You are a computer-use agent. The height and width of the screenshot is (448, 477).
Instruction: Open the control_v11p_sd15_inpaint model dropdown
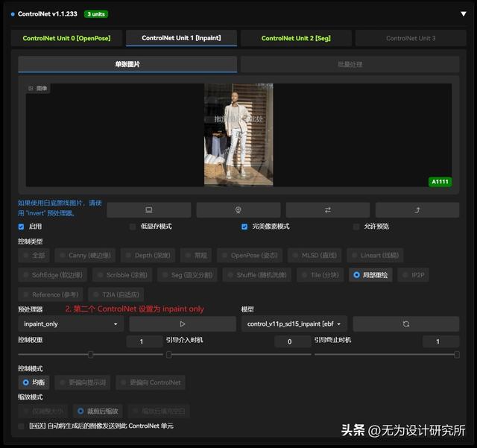click(x=294, y=324)
